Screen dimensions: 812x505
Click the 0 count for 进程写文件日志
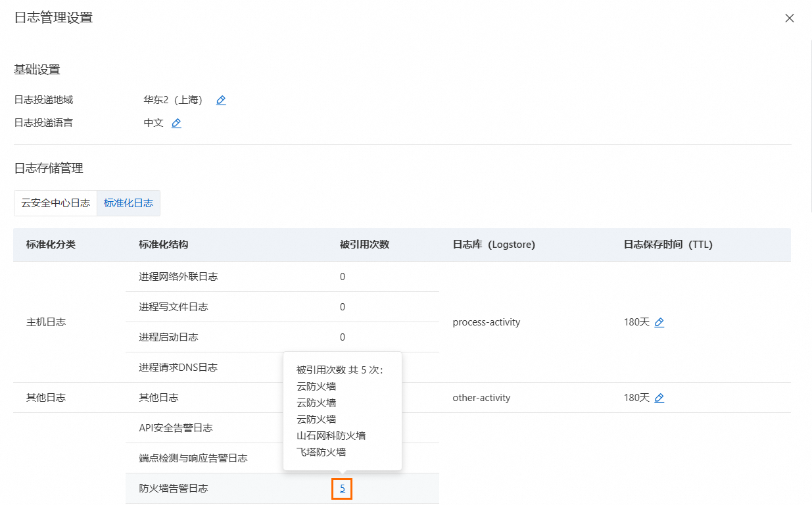[x=343, y=307]
